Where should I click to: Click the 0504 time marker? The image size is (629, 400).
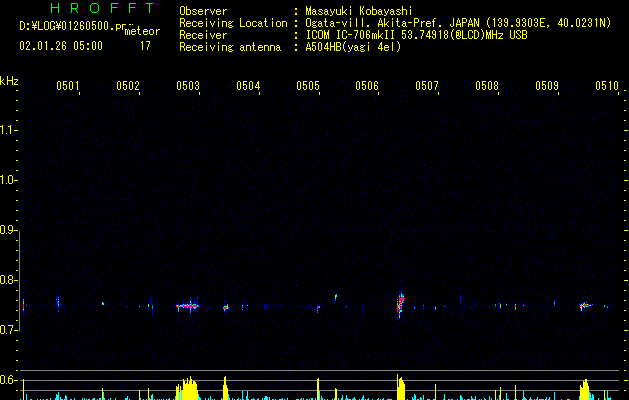pos(248,85)
